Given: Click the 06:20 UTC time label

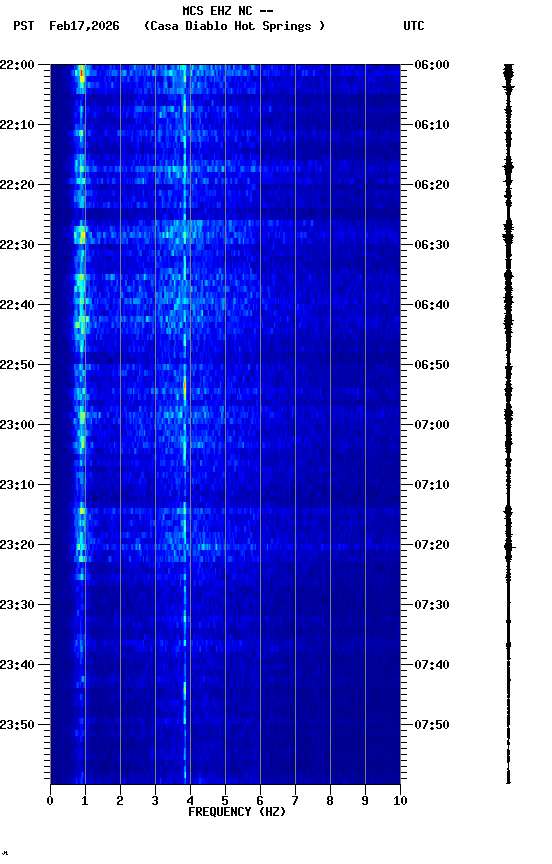Looking at the screenshot, I should [432, 185].
